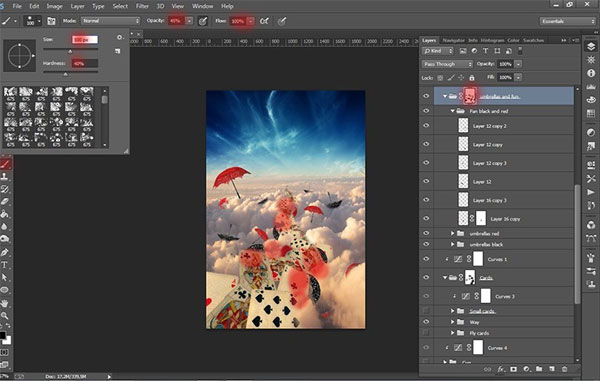This screenshot has height=381, width=600.
Task: Open layer Opacity dropdown arrow
Action: click(x=518, y=64)
